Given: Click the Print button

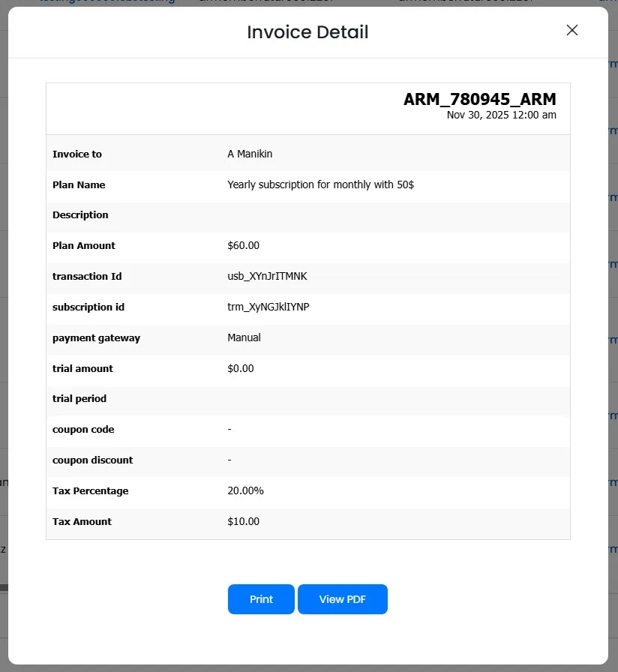Looking at the screenshot, I should coord(261,598).
